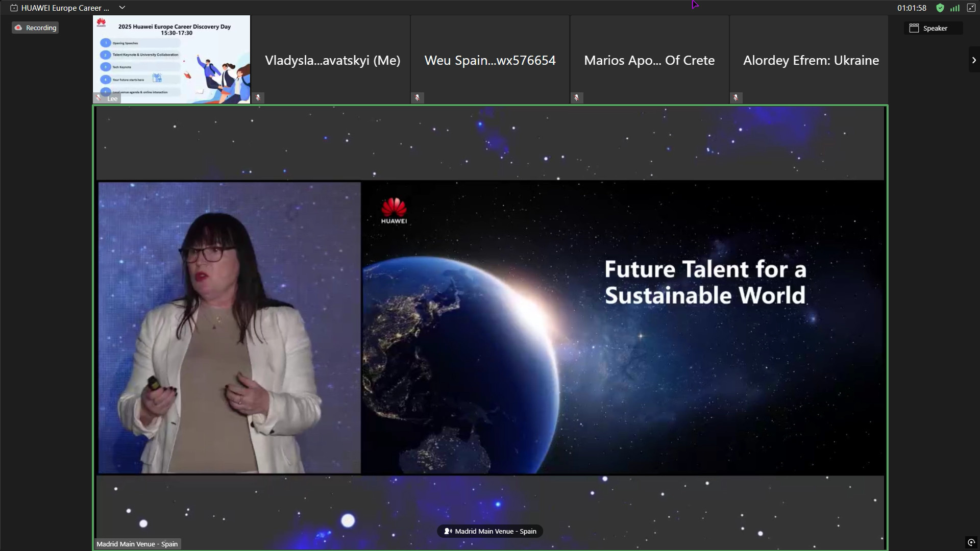This screenshot has height=551, width=980.
Task: Click the meeting info icon beside the title
Action: [14, 8]
